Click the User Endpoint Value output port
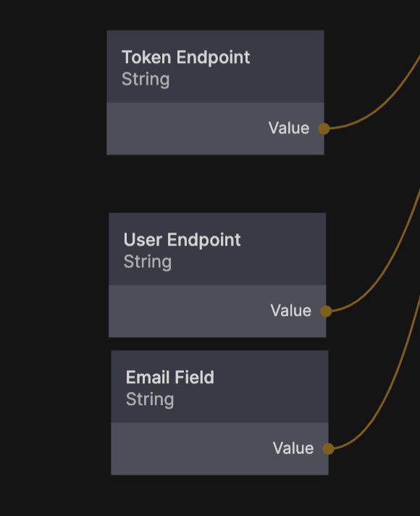Viewport: 420px width, 516px height. 326,311
